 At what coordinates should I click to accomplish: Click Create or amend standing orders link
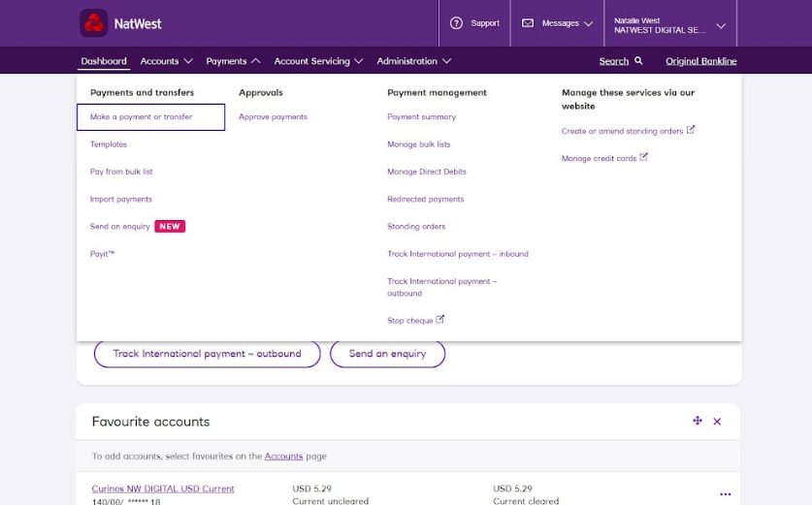coord(623,132)
